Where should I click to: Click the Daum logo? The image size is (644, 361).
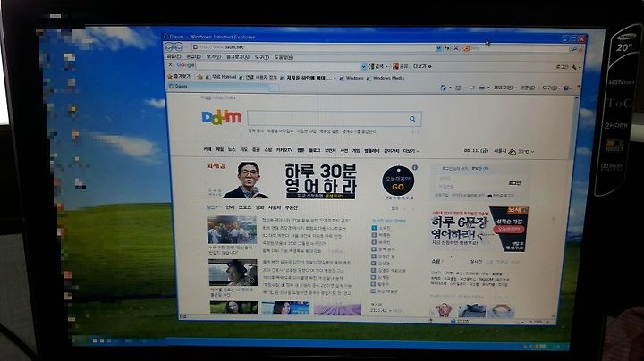point(222,117)
